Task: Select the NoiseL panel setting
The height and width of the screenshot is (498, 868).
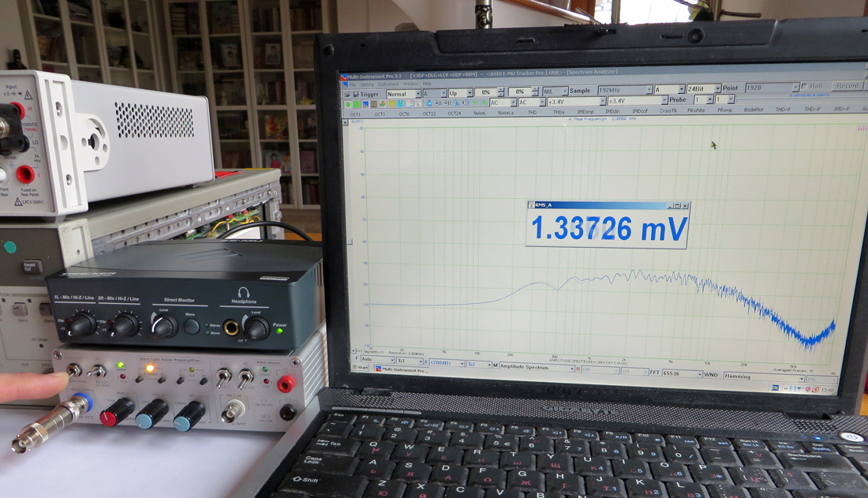Action: click(x=480, y=113)
